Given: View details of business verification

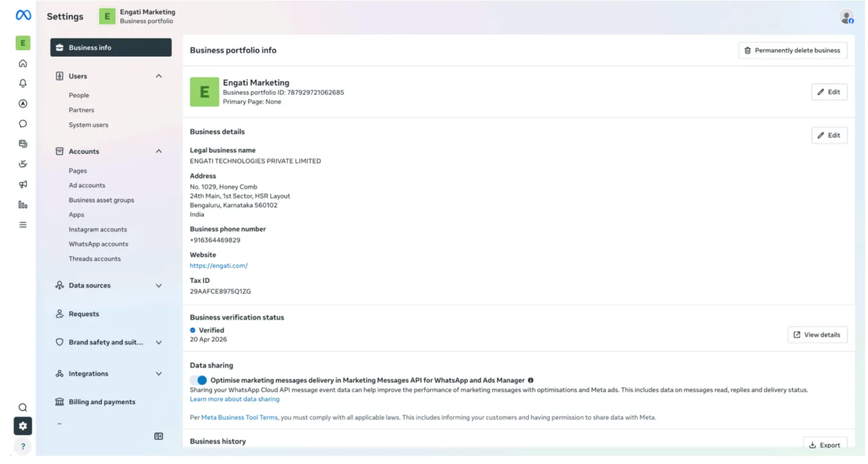Looking at the screenshot, I should [817, 335].
